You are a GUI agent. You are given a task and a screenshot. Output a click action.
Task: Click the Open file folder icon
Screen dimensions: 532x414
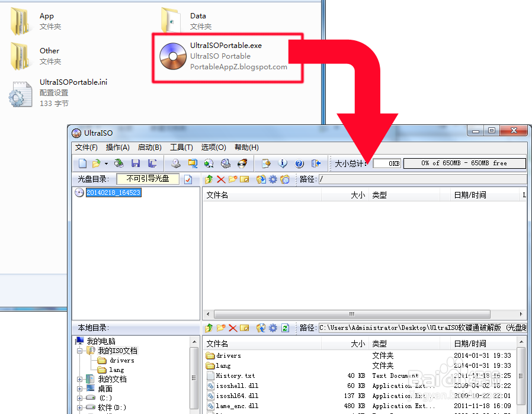coord(97,163)
